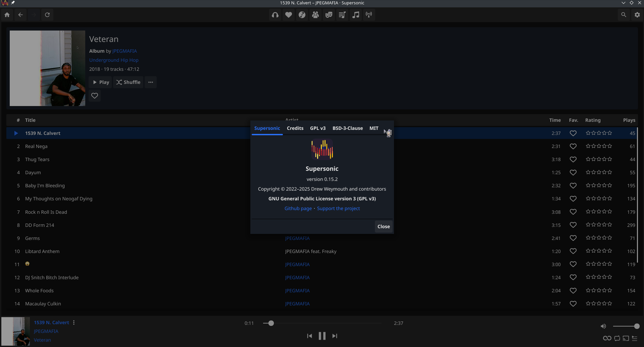Close the About dialog
This screenshot has height=347, width=644.
tap(384, 227)
